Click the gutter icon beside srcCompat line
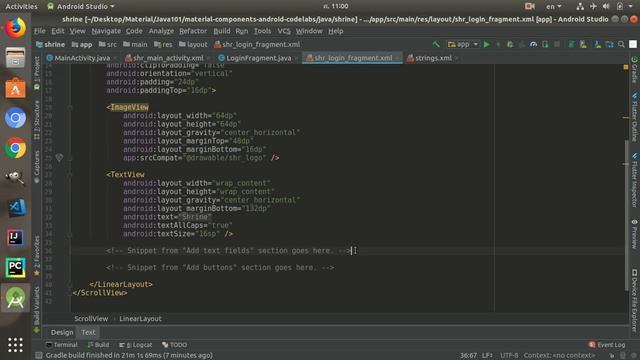 (59, 158)
